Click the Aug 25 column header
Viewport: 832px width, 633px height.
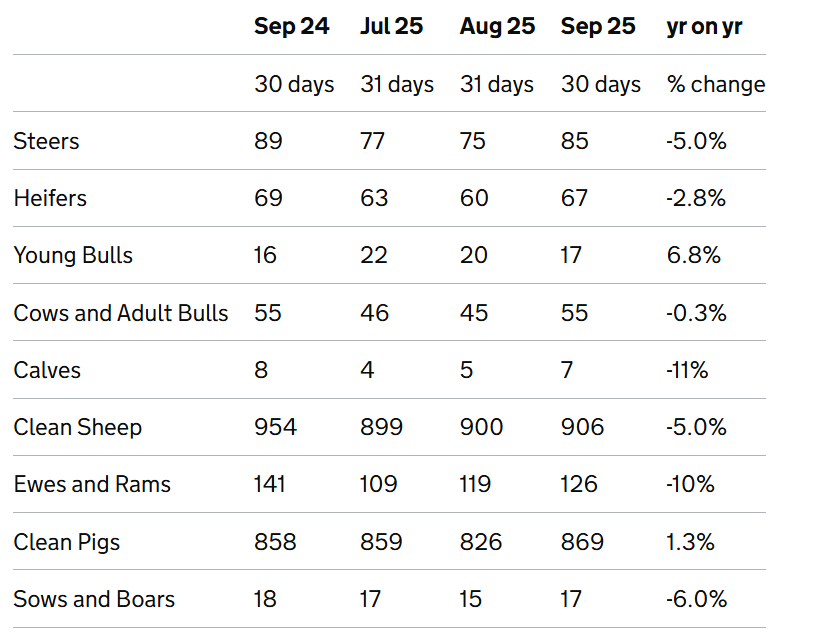pos(497,26)
